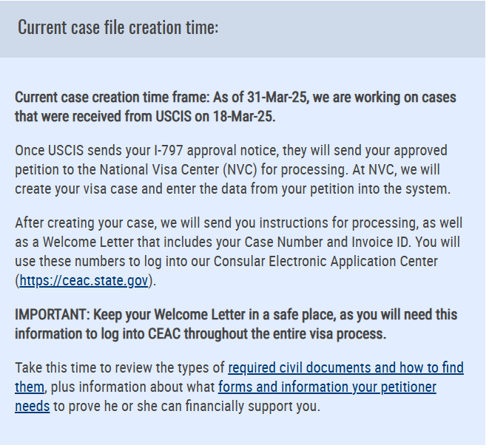
Task: Click the paragraph starting "After creating your case"
Action: (238, 252)
